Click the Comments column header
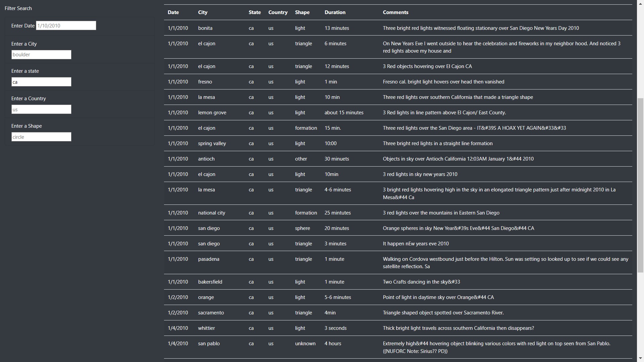This screenshot has width=644, height=362. pos(395,12)
